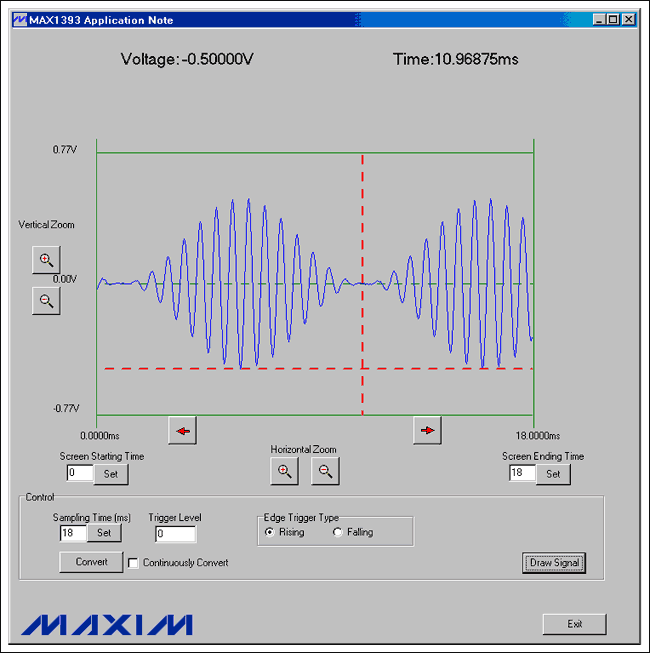
Task: Click the horizontal zoom out magnifier
Action: (x=325, y=471)
